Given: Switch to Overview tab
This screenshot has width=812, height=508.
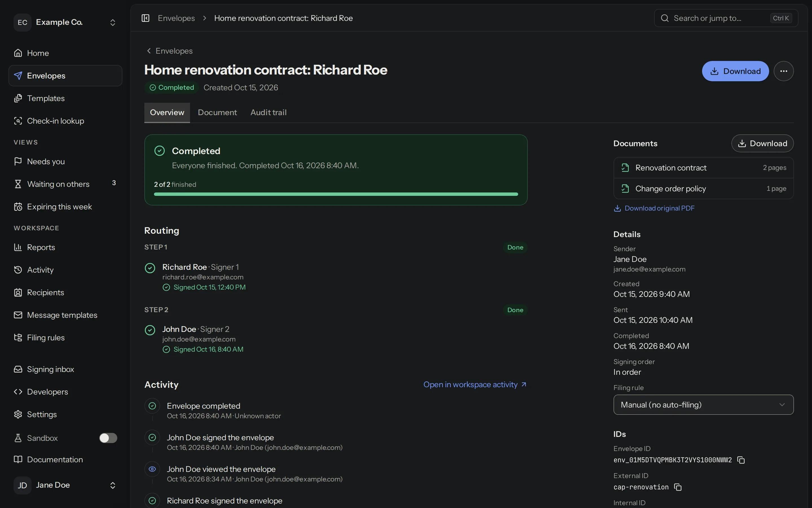Looking at the screenshot, I should 167,113.
